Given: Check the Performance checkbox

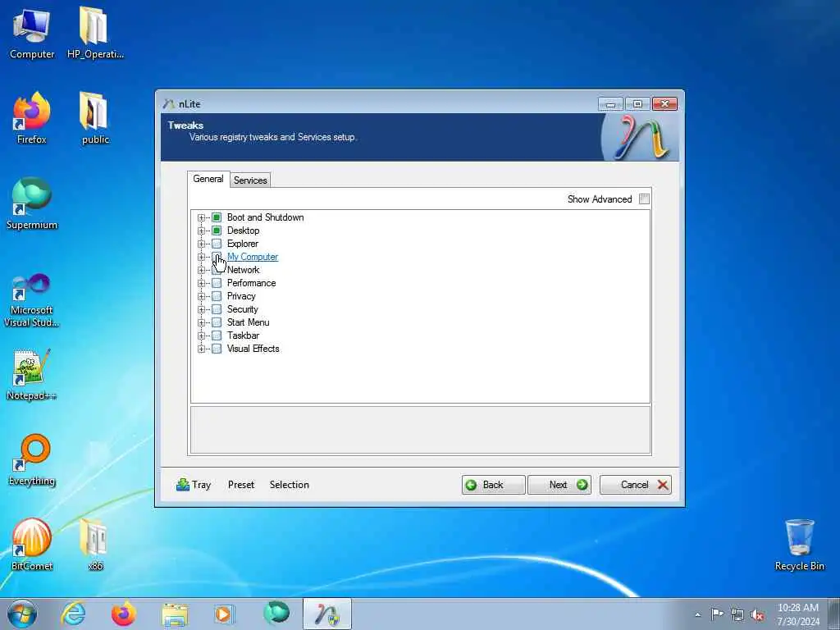Looking at the screenshot, I should coord(217,283).
